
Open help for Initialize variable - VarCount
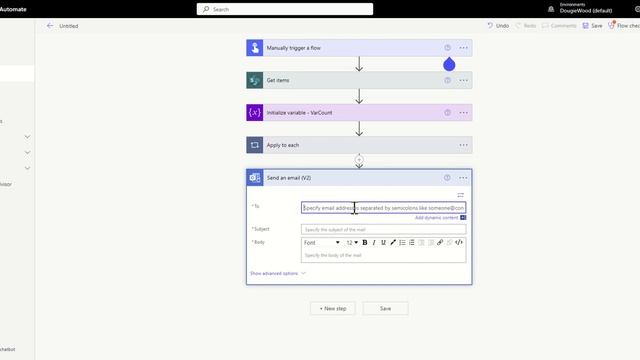coord(447,113)
